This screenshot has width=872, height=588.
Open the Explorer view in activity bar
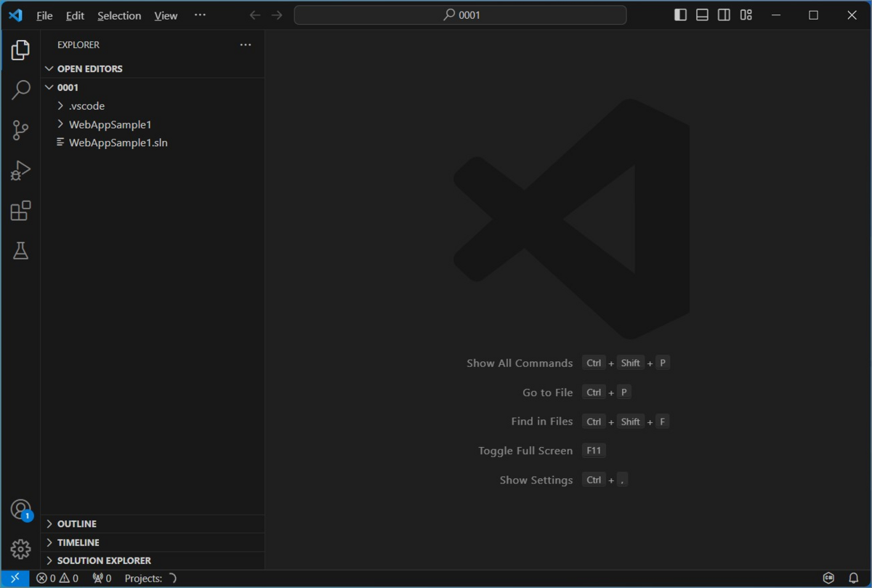click(20, 50)
